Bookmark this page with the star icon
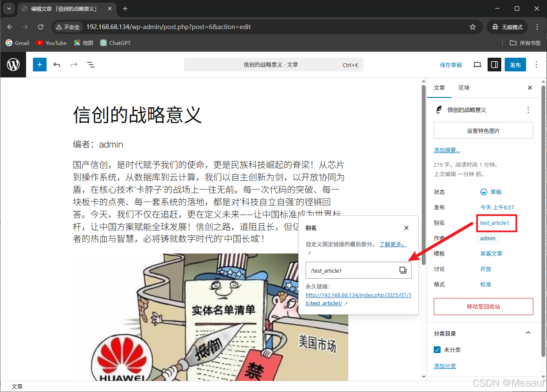Screen dimensions: 547x392 pyautogui.click(x=473, y=27)
